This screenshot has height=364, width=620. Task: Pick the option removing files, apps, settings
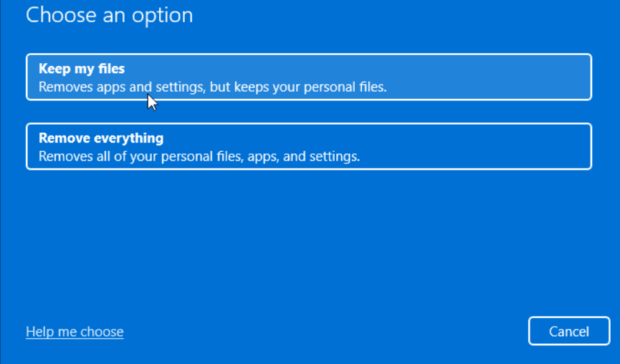click(x=308, y=146)
